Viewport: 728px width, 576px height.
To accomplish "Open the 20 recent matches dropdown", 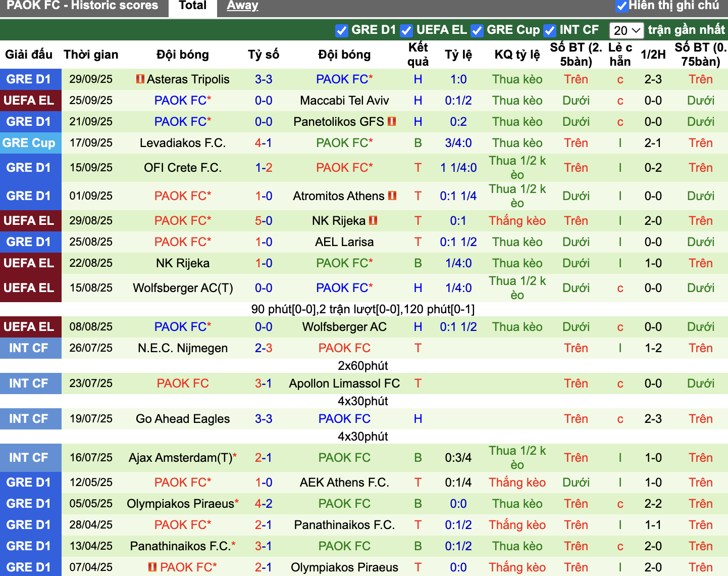I will [x=627, y=30].
